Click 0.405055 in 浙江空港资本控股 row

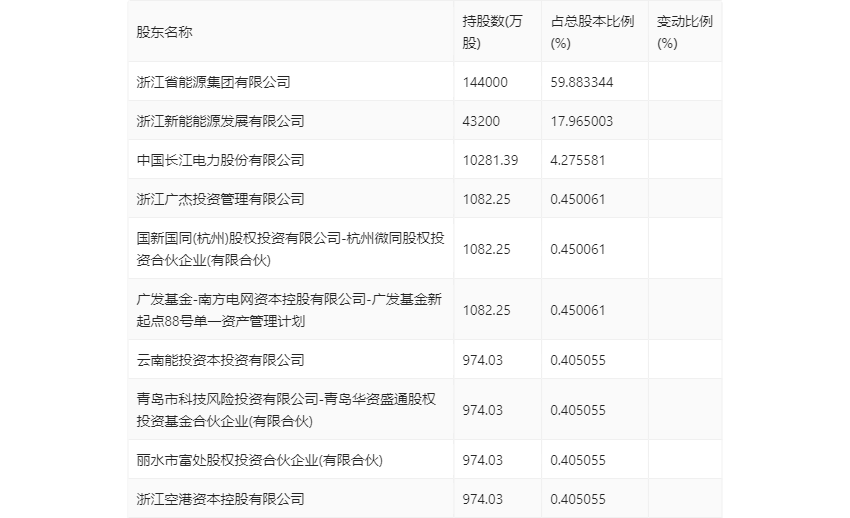(x=578, y=499)
